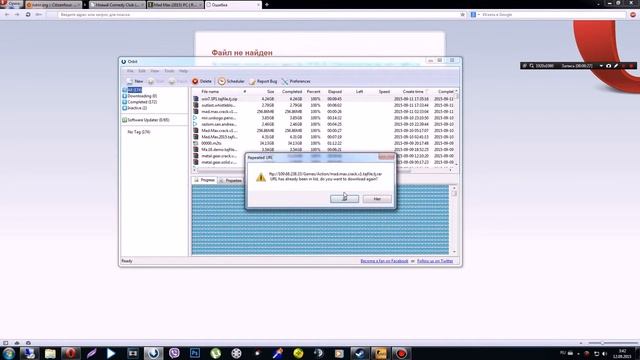Screen dimensions: 640x360
Task: Open Orbit downloader taskbar icon
Action: point(153,353)
